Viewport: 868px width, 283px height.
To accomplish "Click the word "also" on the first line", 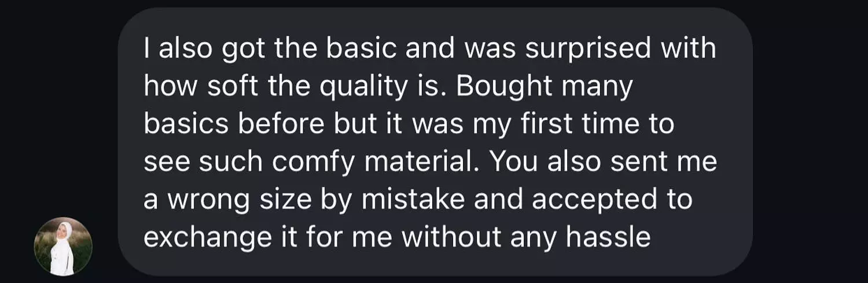I will [x=185, y=49].
